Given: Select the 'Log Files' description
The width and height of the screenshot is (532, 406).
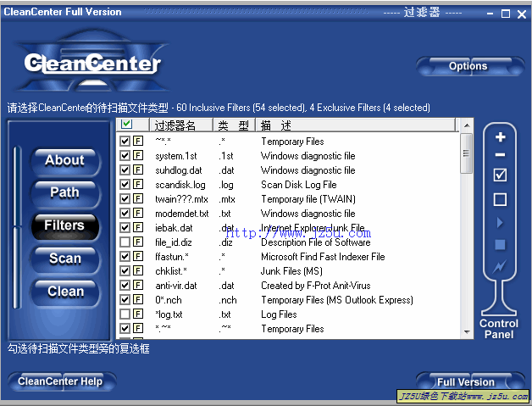Looking at the screenshot, I should (279, 314).
